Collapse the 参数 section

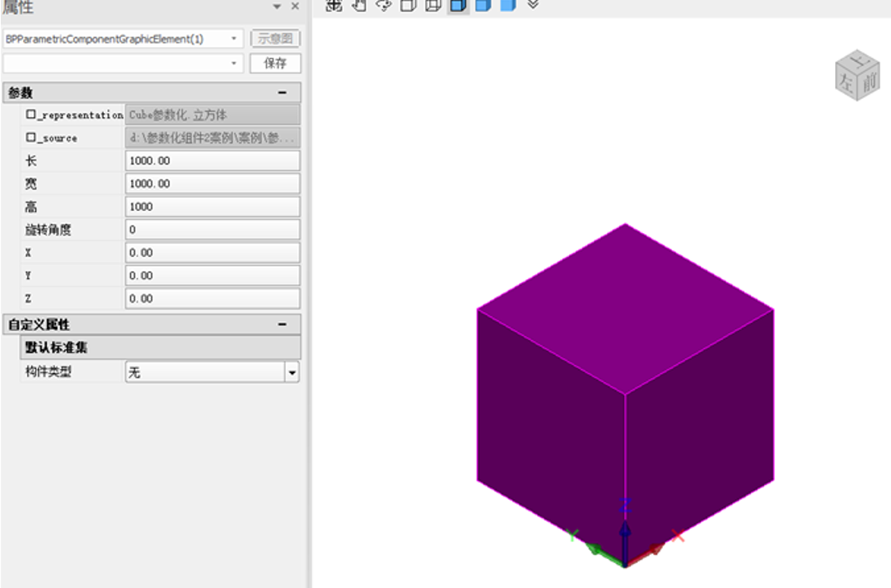[x=282, y=93]
